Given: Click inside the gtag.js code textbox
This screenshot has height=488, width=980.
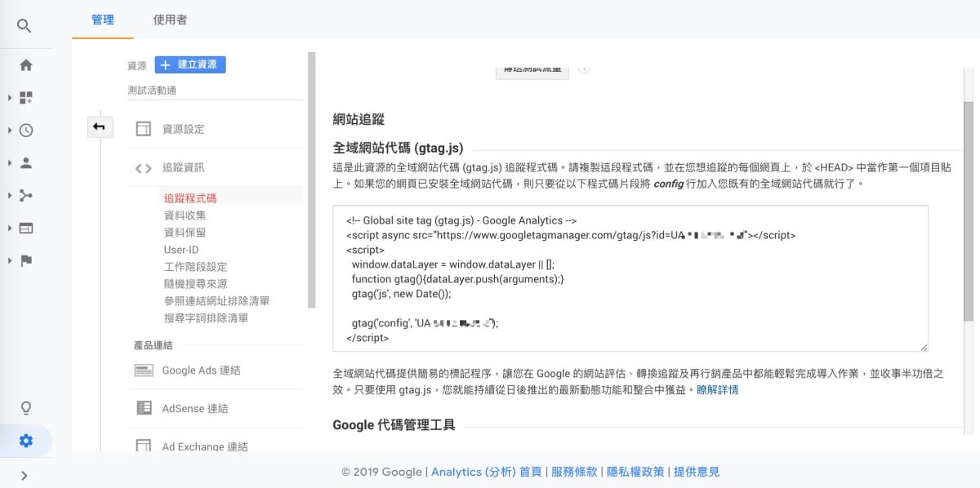Looking at the screenshot, I should coord(630,278).
